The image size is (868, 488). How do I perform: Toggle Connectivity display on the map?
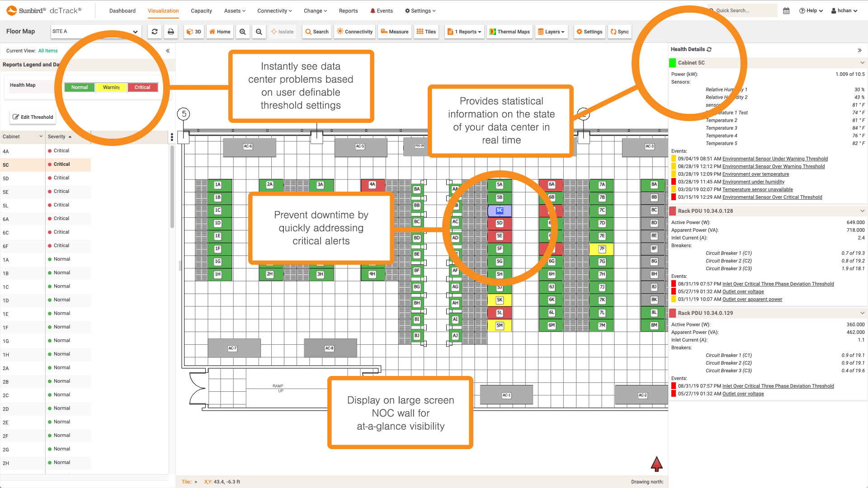[354, 32]
